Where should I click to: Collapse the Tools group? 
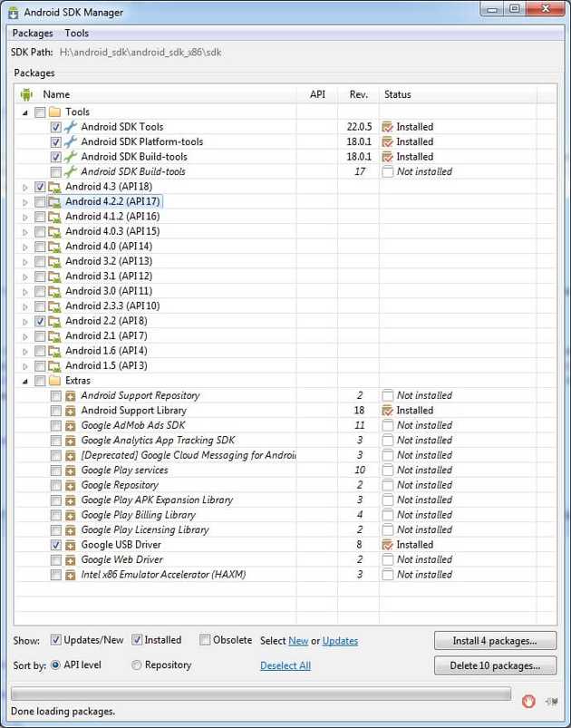pyautogui.click(x=25, y=112)
